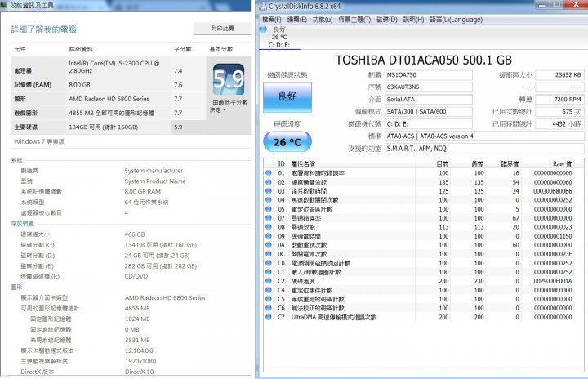The width and height of the screenshot is (588, 379).
Task: Open the 磁碟(D) menu
Action: 386,20
